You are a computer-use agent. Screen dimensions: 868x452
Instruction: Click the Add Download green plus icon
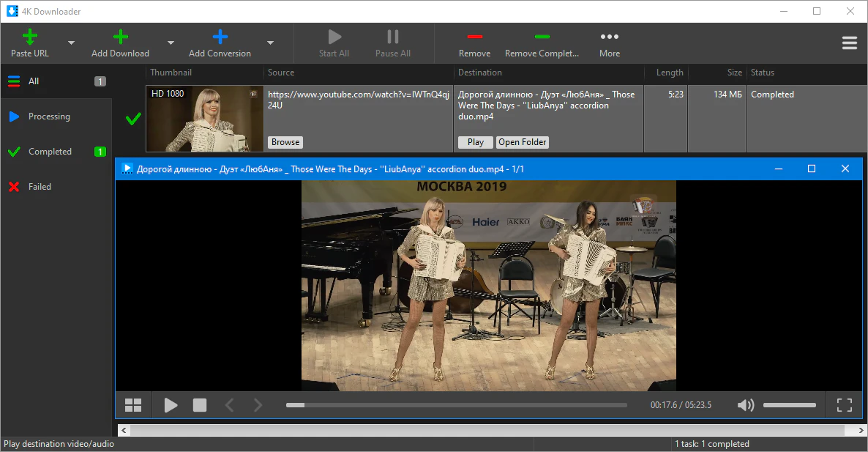click(x=121, y=37)
